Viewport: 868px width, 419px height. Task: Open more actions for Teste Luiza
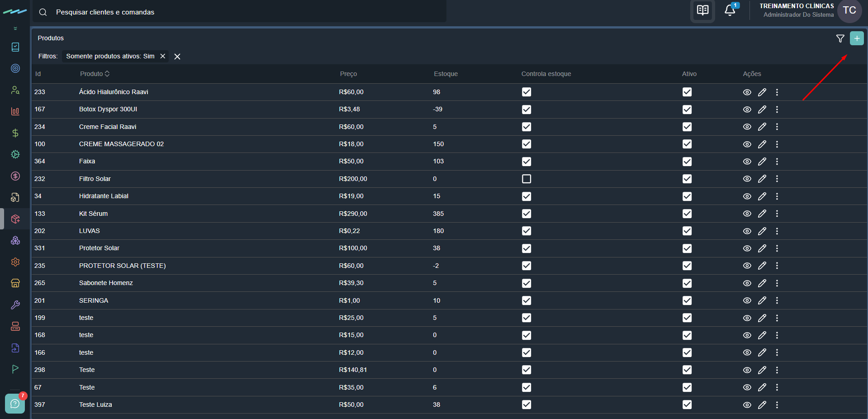[777, 405]
